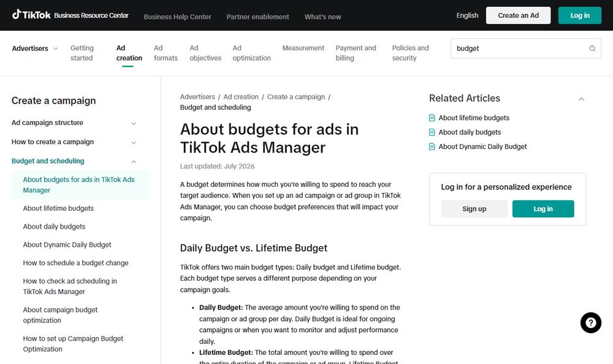The image size is (613, 364).
Task: Click document icon beside About Dynamic Daily Budget
Action: click(x=432, y=146)
